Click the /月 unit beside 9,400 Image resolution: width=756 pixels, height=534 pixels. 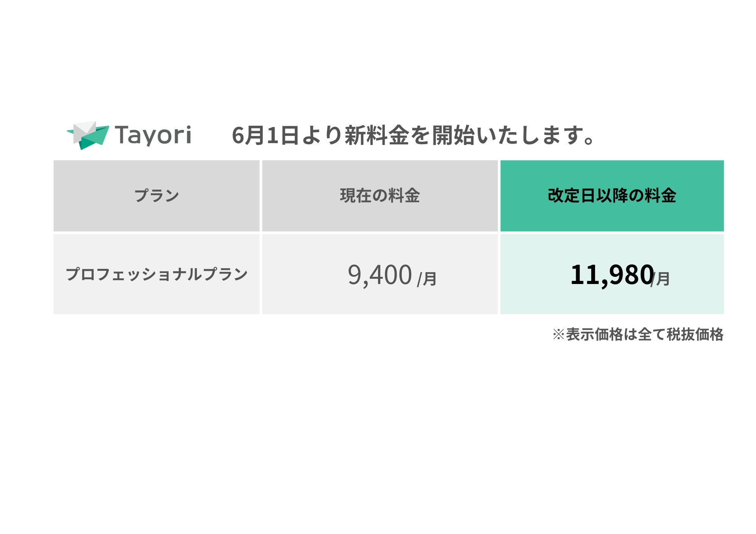point(427,279)
